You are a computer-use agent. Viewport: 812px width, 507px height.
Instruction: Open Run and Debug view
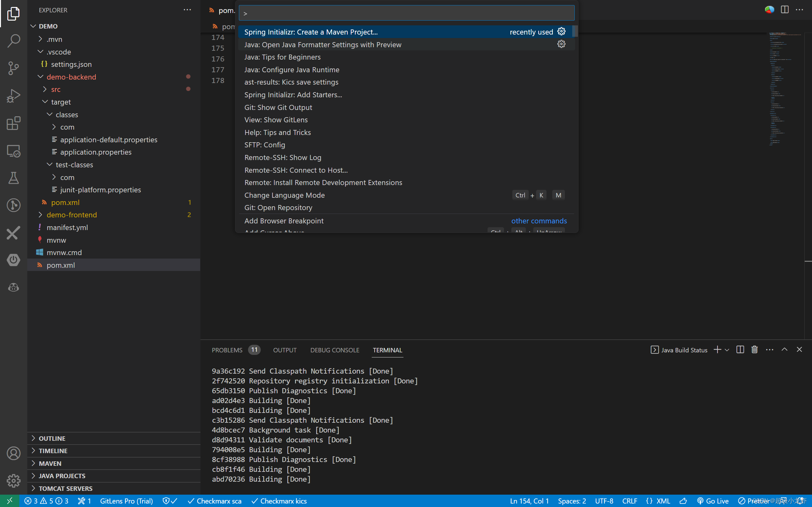13,96
